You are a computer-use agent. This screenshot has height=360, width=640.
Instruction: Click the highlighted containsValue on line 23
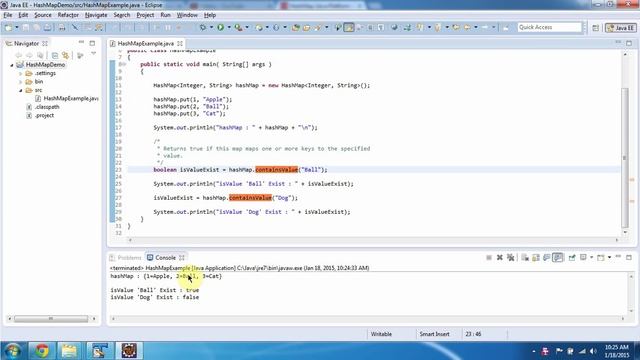pos(276,170)
